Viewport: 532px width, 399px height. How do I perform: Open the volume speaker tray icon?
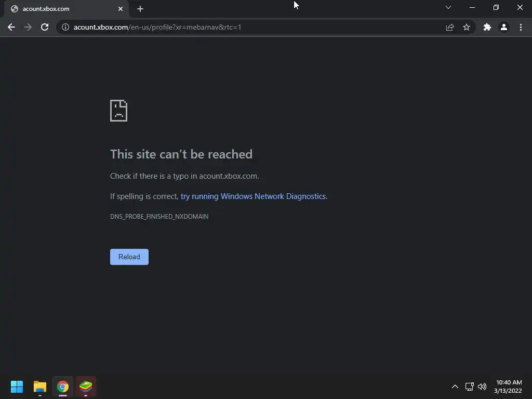pyautogui.click(x=482, y=387)
